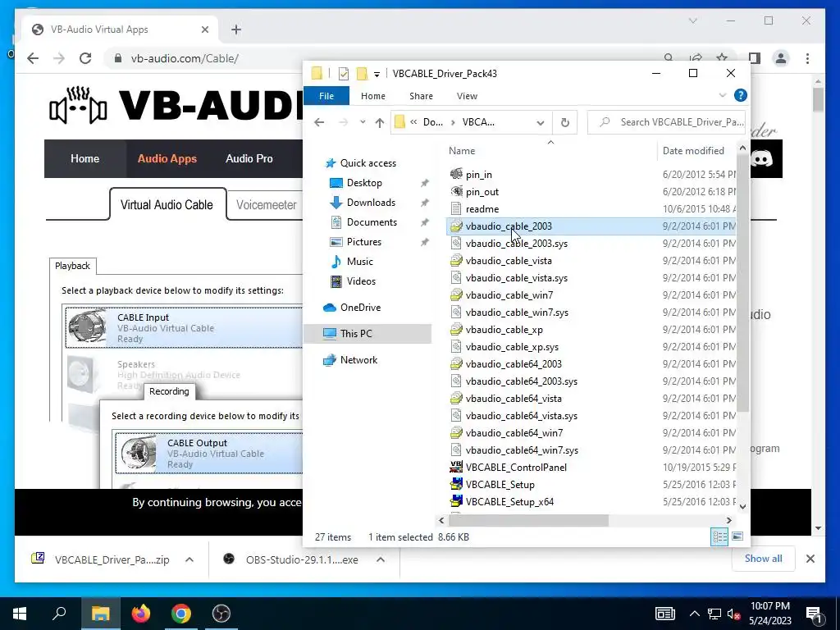Open the Explorer File menu
This screenshot has width=840, height=630.
click(x=326, y=96)
